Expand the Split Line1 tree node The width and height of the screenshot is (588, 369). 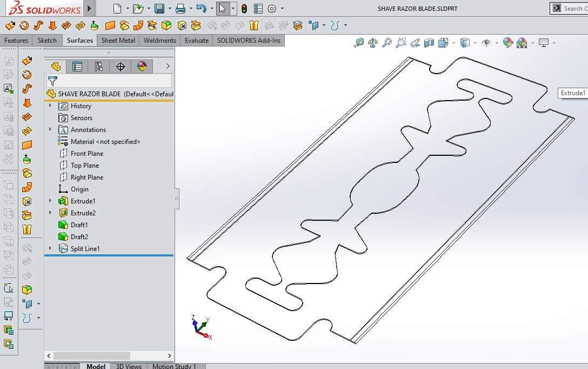click(50, 249)
